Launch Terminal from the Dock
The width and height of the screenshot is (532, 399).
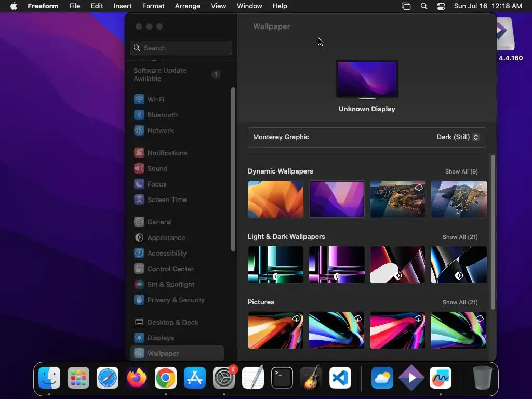[x=282, y=378]
